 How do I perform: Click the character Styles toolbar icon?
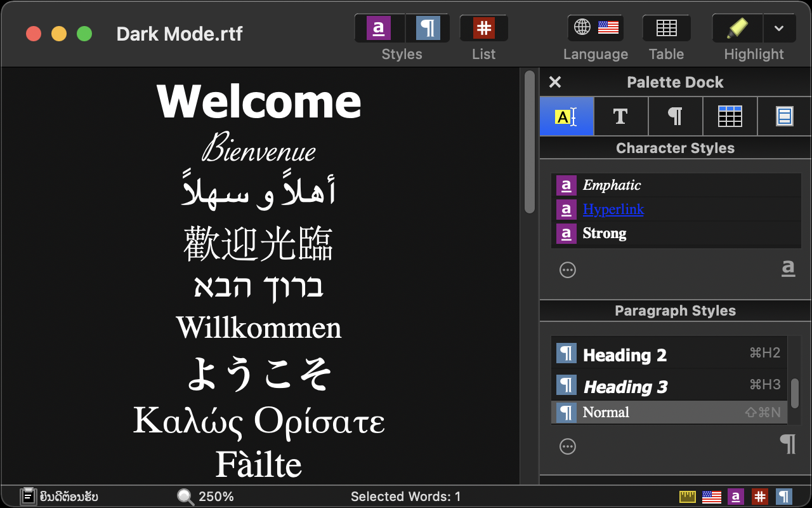tap(379, 29)
